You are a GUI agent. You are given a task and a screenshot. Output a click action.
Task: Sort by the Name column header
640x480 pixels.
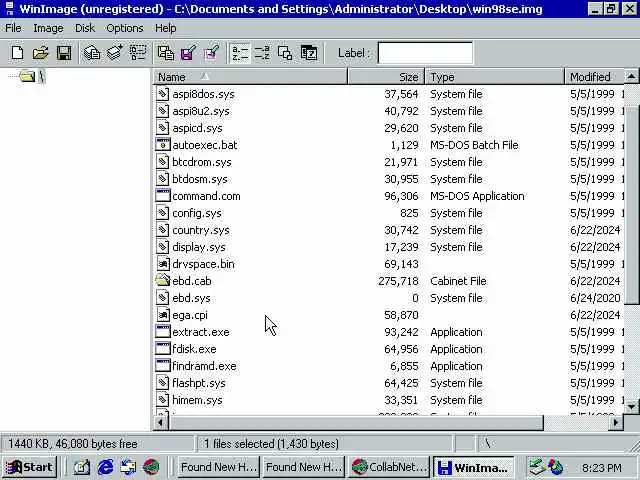tap(250, 77)
